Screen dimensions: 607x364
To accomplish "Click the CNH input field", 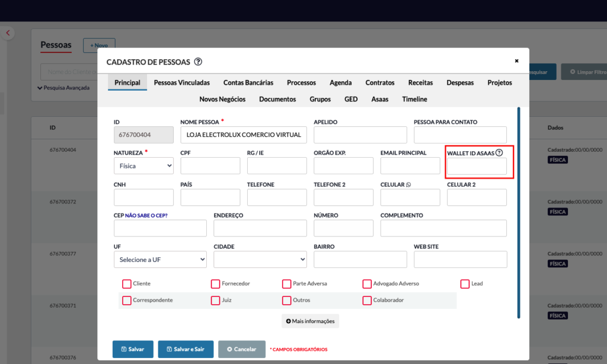I will coord(143,197).
